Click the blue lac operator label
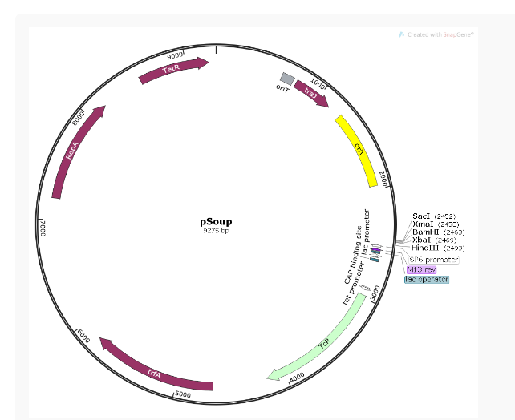 [x=427, y=280]
